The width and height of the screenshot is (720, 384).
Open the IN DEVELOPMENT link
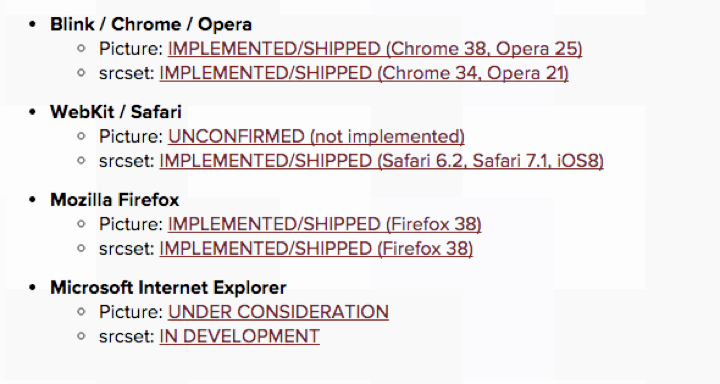pyautogui.click(x=240, y=337)
